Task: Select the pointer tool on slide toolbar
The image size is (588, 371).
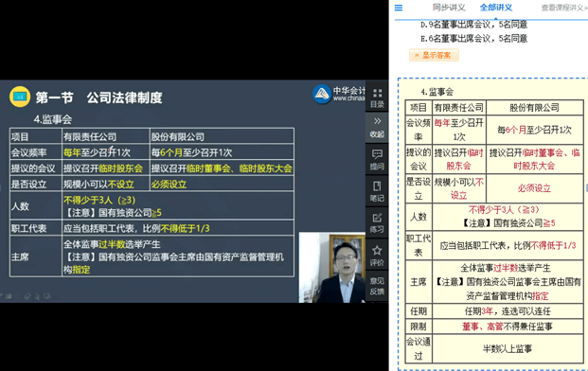Action: [37, 296]
